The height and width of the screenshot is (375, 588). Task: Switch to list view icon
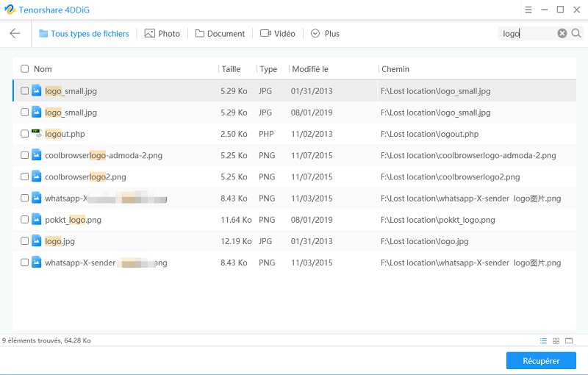point(543,340)
